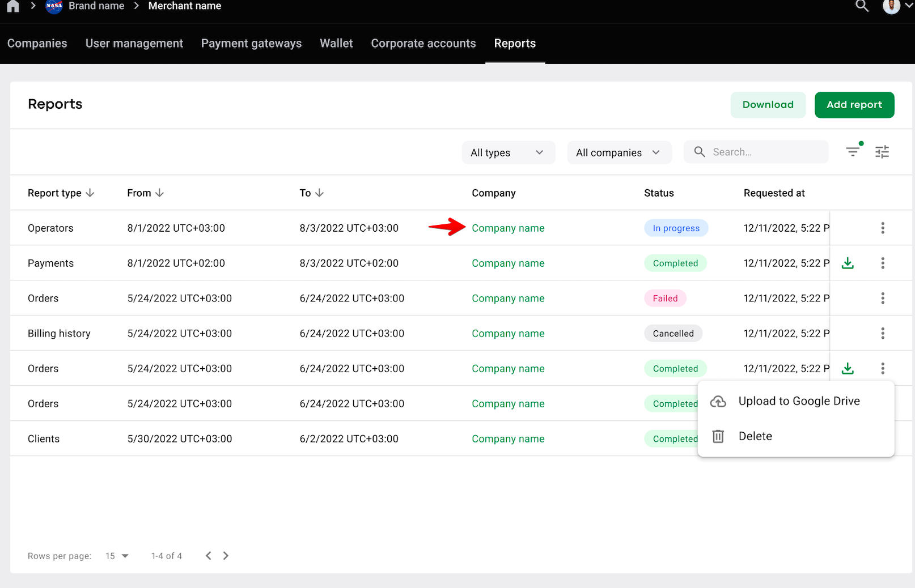This screenshot has height=588, width=915.
Task: Download the completed Payments report
Action: (x=848, y=263)
